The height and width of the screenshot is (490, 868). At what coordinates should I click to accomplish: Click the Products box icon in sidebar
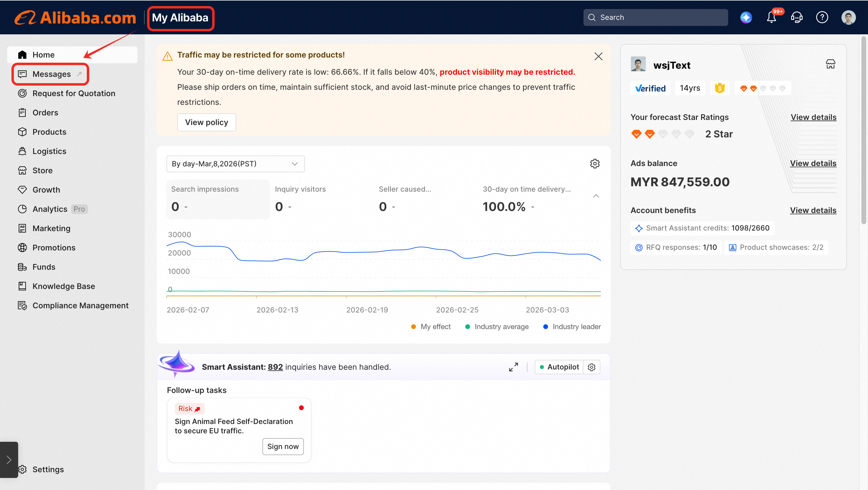point(22,132)
